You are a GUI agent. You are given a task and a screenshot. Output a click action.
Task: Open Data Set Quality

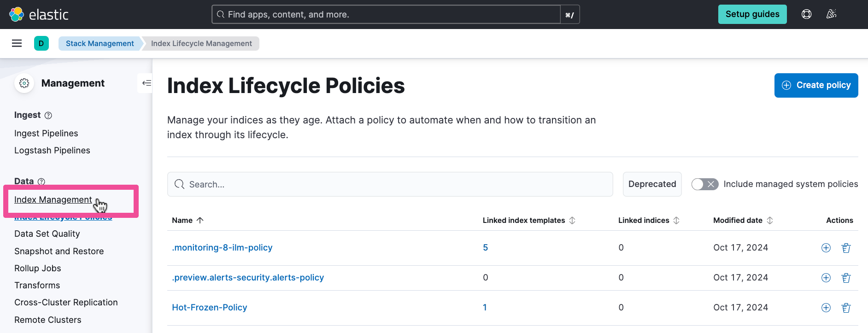pyautogui.click(x=47, y=234)
